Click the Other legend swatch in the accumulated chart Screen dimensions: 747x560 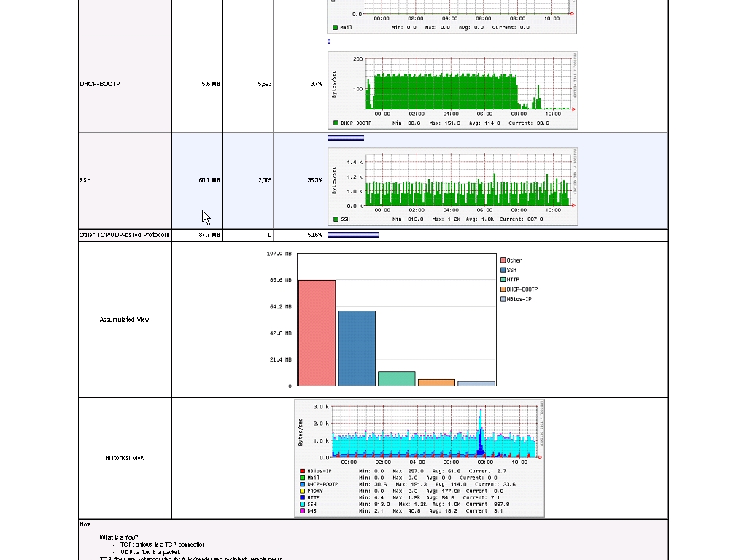[503, 260]
